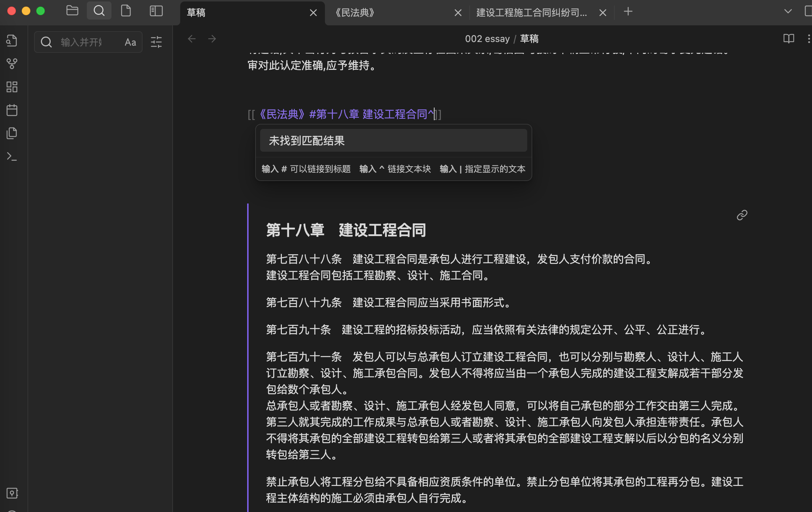Open vault switcher icon at bottom
The height and width of the screenshot is (512, 812).
pyautogui.click(x=12, y=493)
